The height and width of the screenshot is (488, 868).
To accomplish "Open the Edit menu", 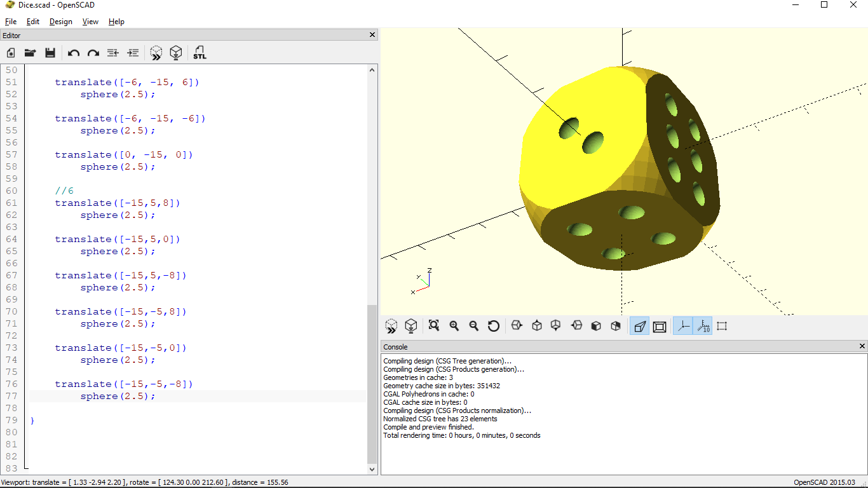I will click(x=33, y=22).
